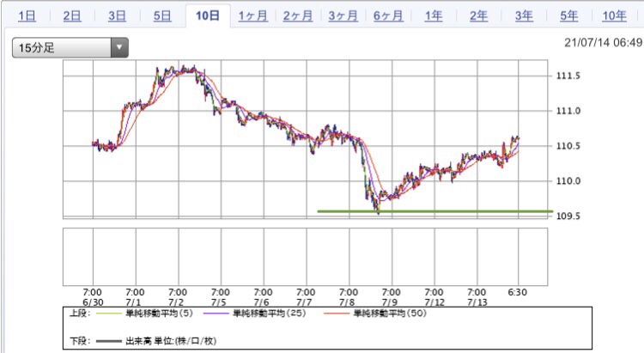The height and width of the screenshot is (353, 644).
Task: Click the 出来高 volume legend entry
Action: point(171,341)
